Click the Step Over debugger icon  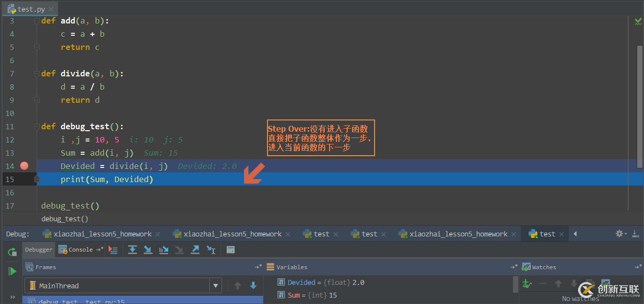pyautogui.click(x=133, y=250)
